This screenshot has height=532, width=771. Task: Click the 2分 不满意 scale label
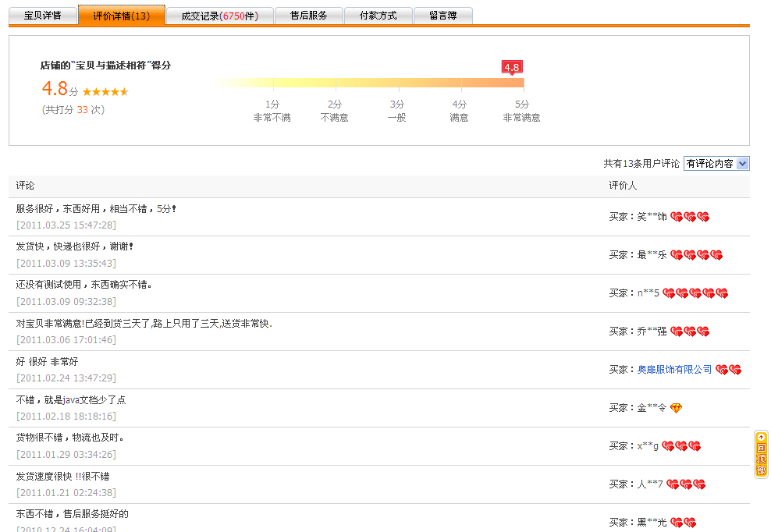pos(334,111)
